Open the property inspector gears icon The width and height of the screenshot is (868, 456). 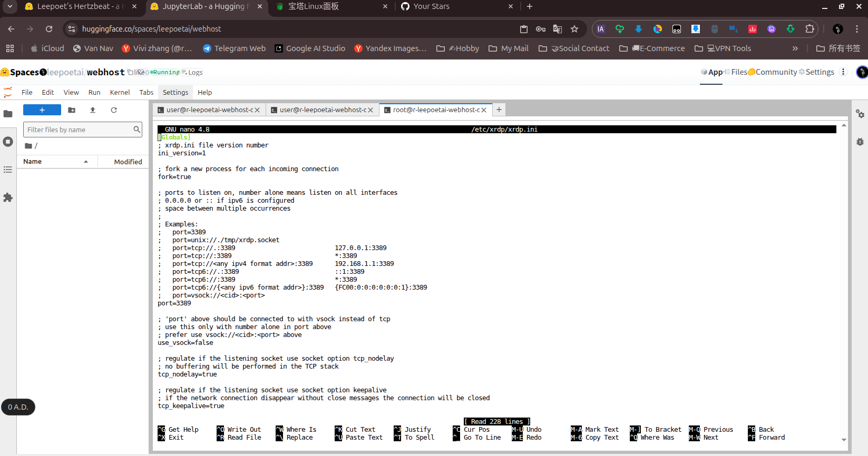[x=860, y=114]
